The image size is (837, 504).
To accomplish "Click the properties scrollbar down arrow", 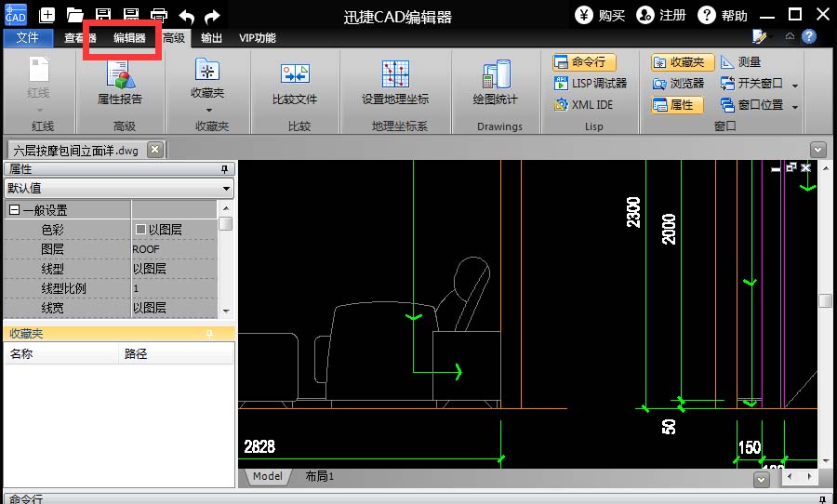I will pyautogui.click(x=226, y=312).
